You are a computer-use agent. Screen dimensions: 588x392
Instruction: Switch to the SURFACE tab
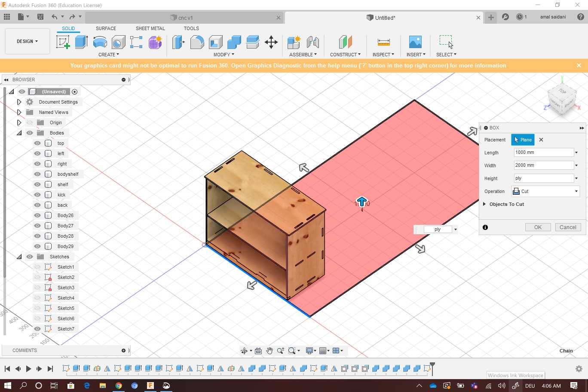point(106,28)
